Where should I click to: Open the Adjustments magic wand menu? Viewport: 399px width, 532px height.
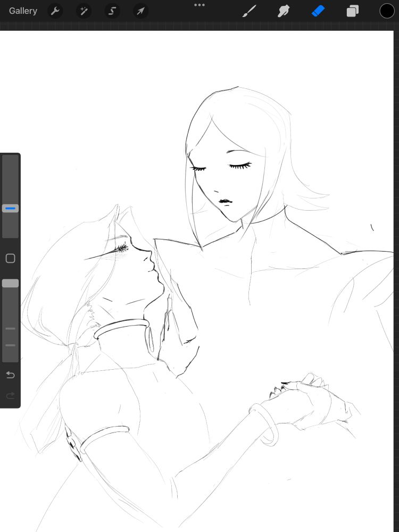(x=84, y=11)
